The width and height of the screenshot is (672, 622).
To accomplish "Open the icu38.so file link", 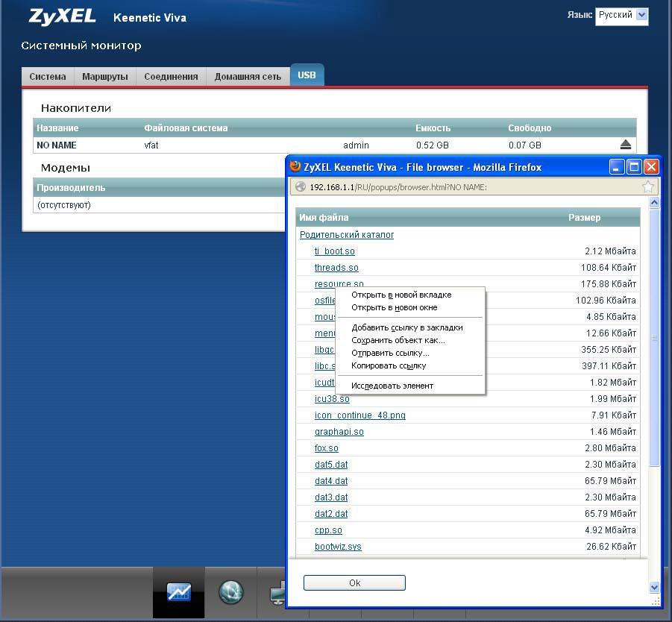I will 332,399.
